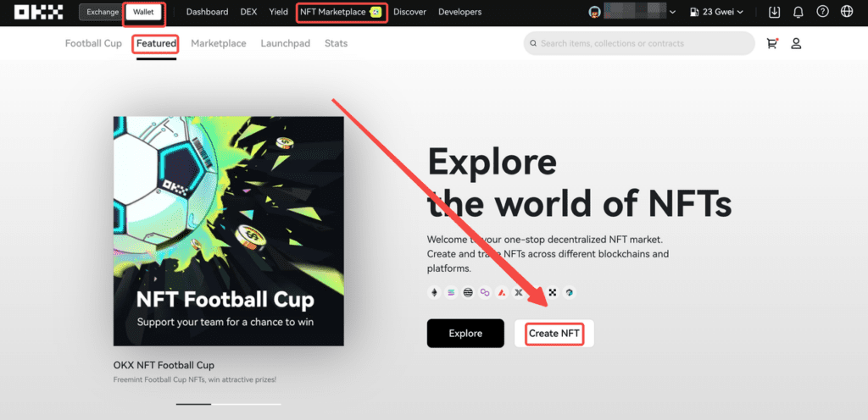Click the OKX logo
868x420 pixels.
click(39, 12)
